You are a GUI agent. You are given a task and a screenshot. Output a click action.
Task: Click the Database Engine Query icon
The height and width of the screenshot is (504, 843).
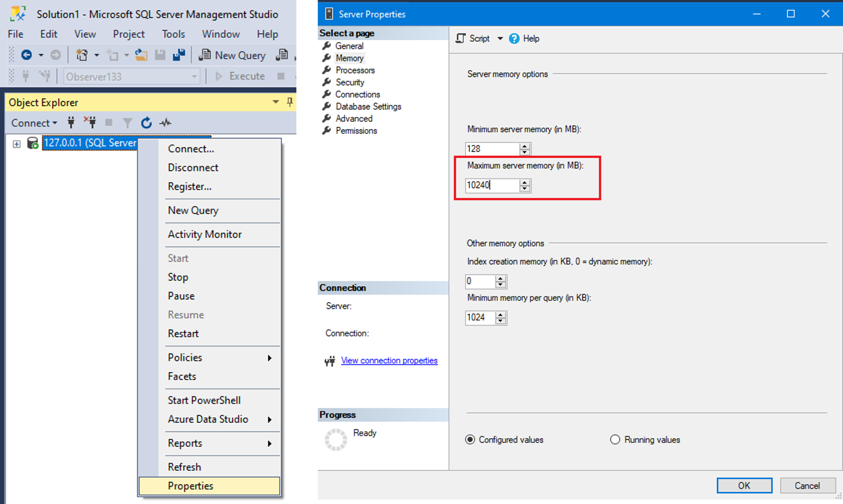click(282, 55)
